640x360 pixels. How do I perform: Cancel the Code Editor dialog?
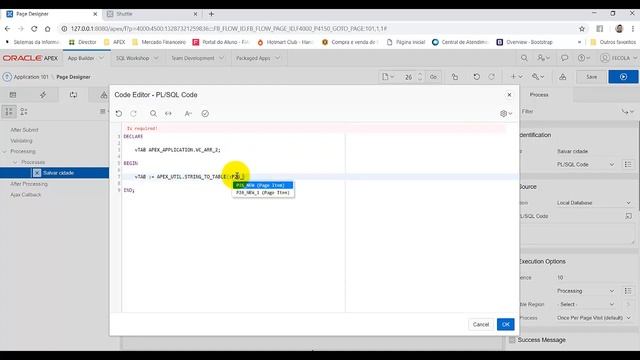[x=480, y=324]
